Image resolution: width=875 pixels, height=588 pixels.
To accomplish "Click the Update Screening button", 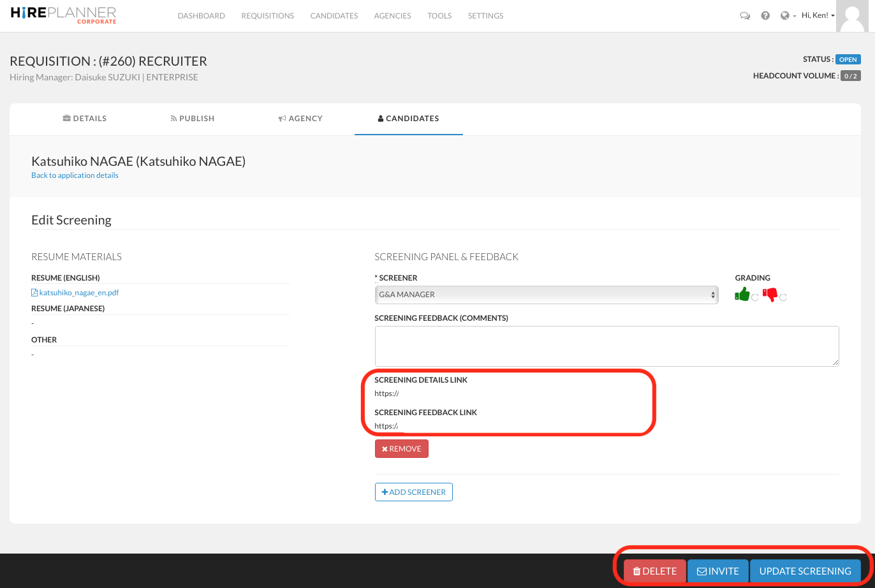I will click(x=805, y=571).
